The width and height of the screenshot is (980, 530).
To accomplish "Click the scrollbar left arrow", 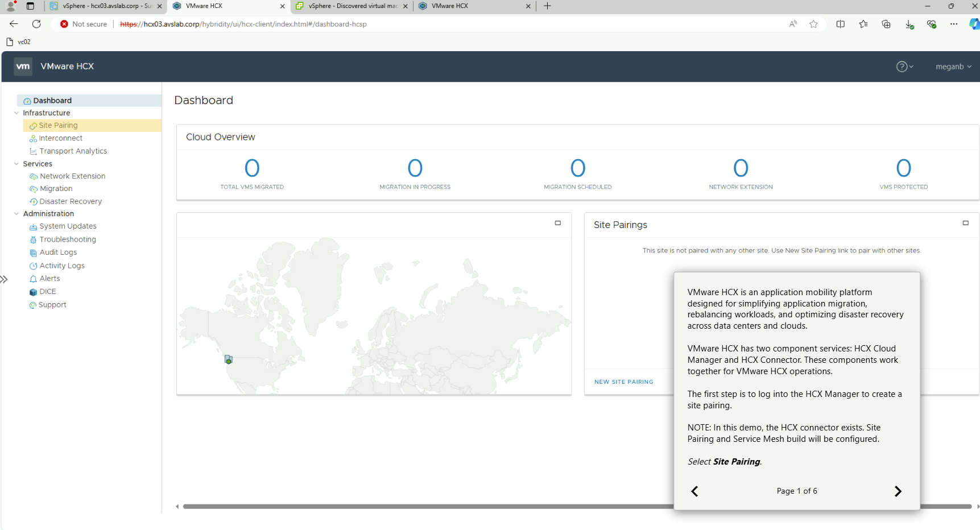I will 177,506.
